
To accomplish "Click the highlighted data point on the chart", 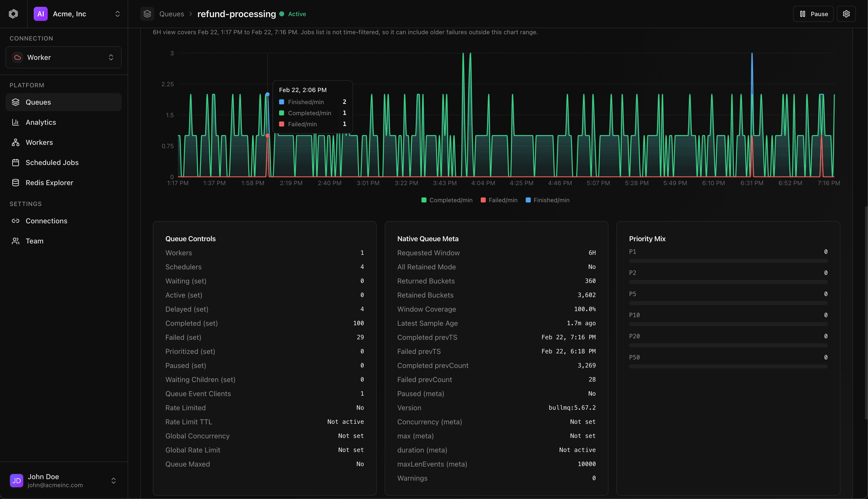I will [x=267, y=94].
